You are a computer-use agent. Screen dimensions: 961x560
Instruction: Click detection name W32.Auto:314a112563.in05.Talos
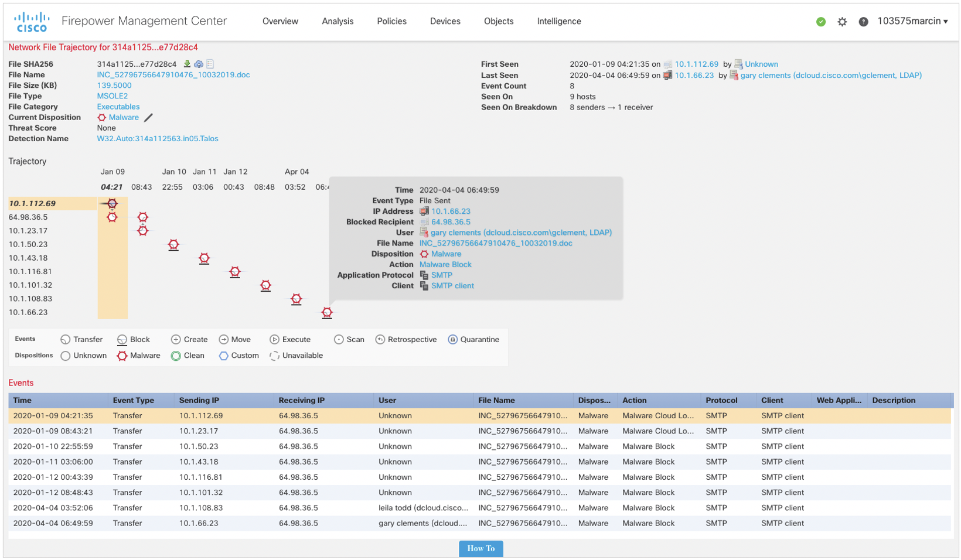[x=158, y=139]
